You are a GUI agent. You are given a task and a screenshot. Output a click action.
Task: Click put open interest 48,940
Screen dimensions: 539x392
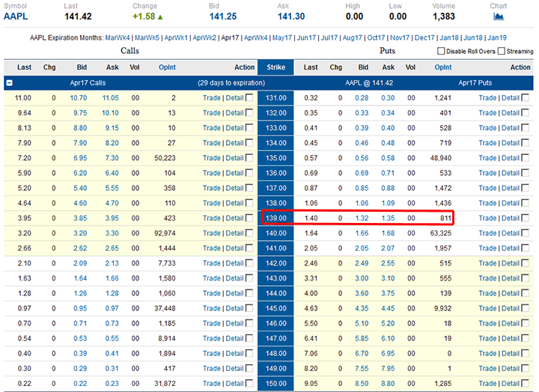(441, 158)
